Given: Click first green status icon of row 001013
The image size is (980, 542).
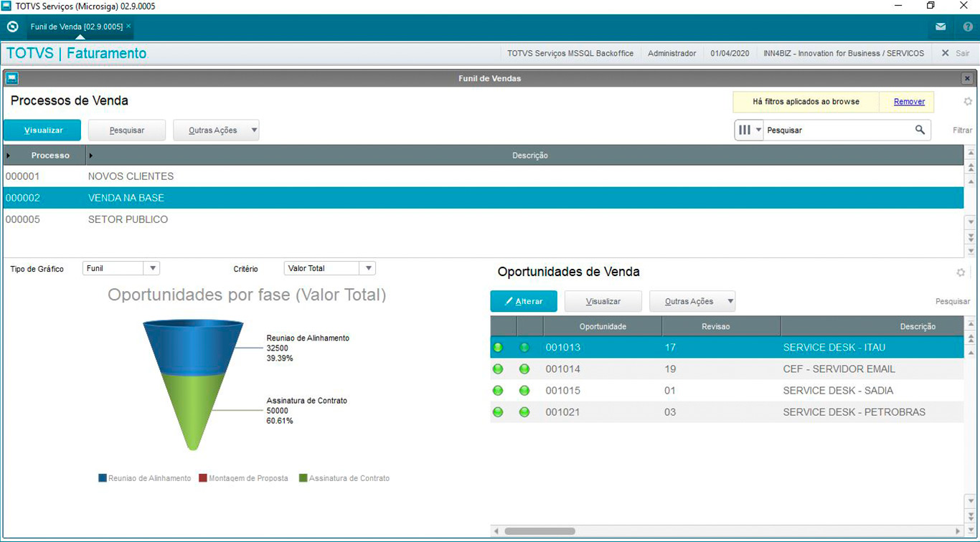Looking at the screenshot, I should click(498, 348).
